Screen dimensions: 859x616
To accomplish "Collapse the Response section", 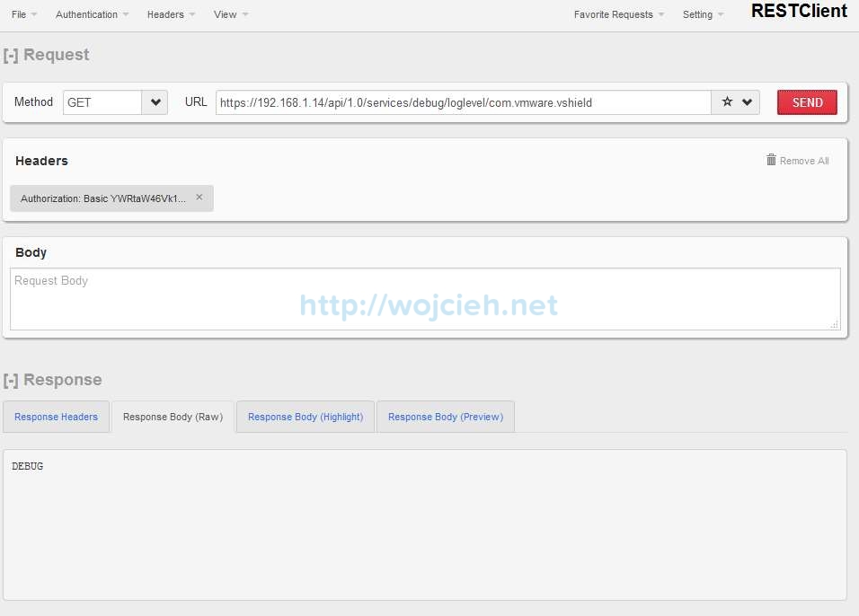I will tap(11, 381).
